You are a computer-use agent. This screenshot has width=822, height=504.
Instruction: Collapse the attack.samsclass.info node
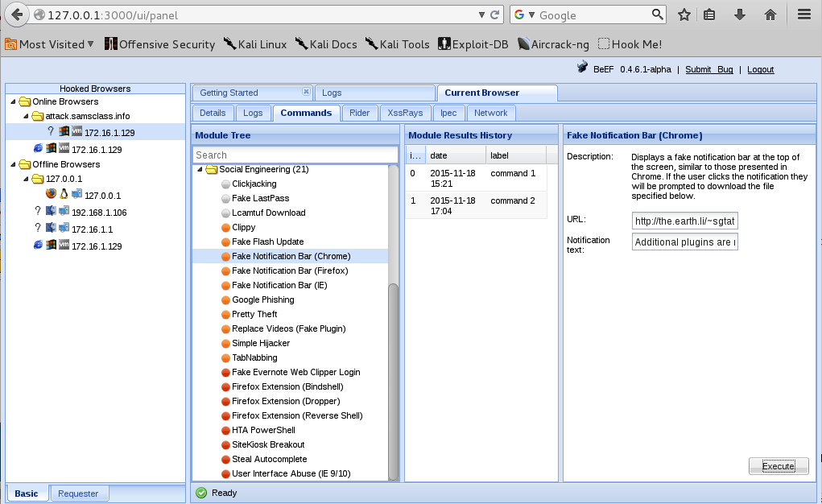point(26,116)
